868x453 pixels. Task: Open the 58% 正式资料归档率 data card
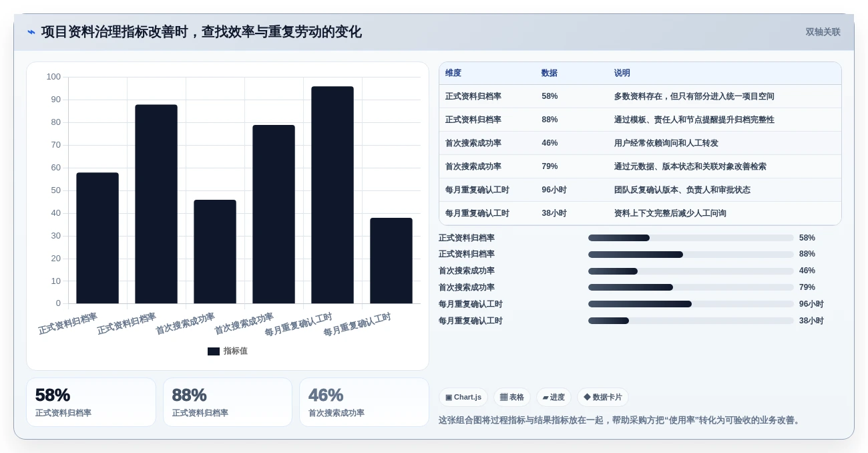point(91,402)
